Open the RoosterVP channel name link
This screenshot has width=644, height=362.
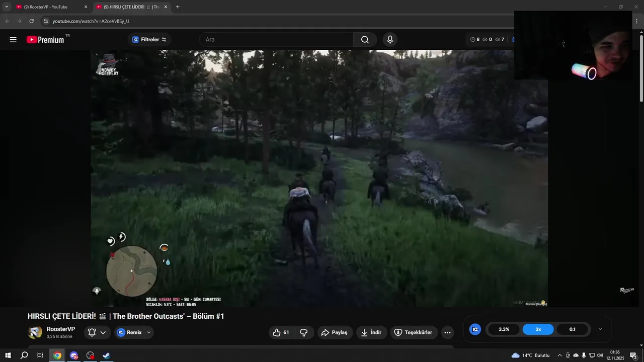coord(61,329)
